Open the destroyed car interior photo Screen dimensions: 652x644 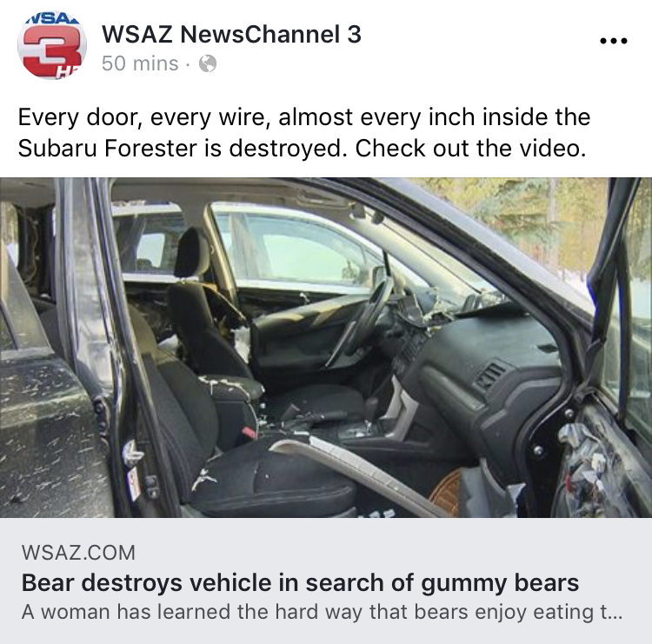pos(326,347)
